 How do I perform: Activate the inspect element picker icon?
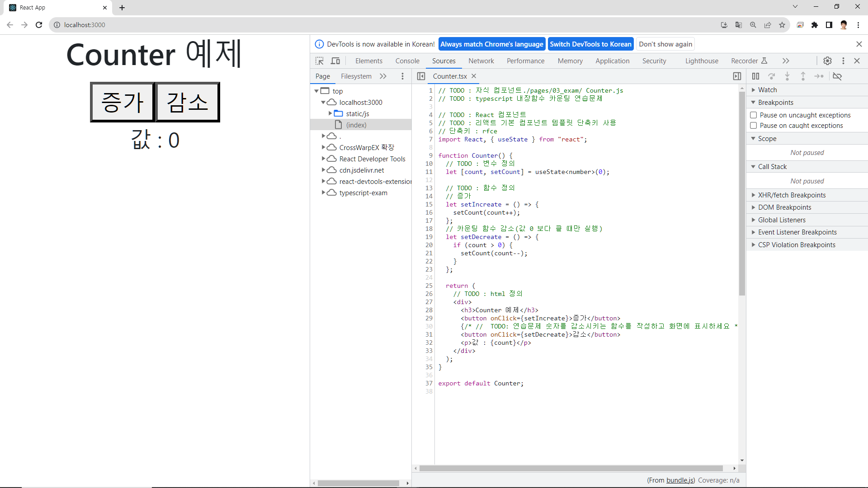point(320,61)
